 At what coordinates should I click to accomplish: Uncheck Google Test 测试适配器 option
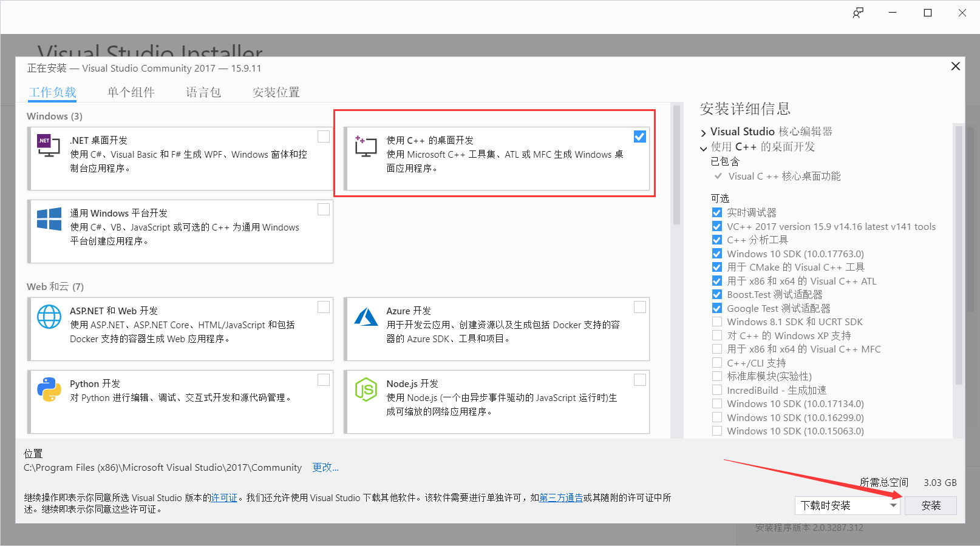pos(717,308)
